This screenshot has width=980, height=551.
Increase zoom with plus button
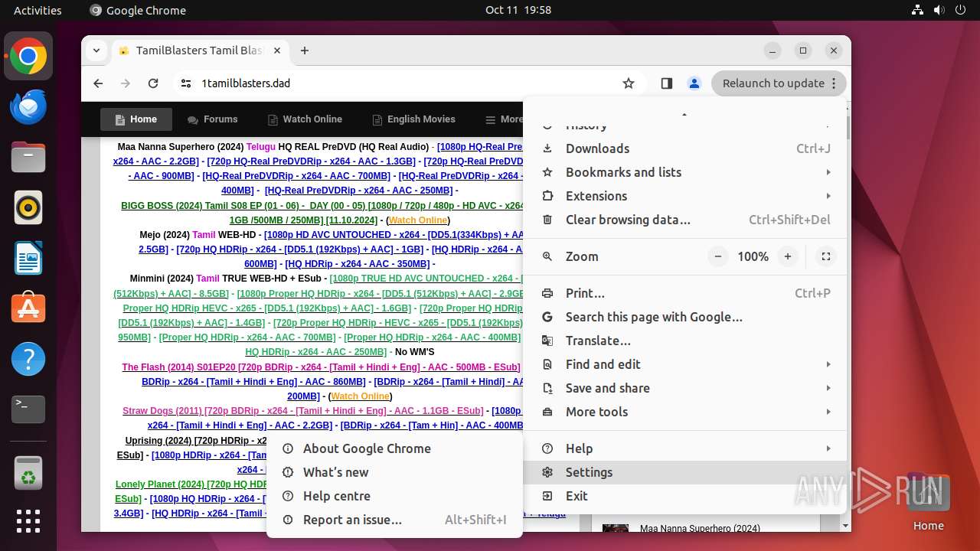pos(787,256)
